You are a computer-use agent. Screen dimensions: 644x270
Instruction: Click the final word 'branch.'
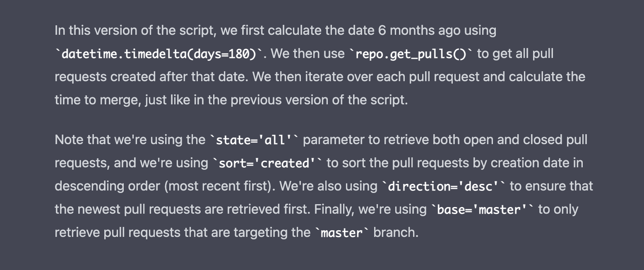click(x=396, y=233)
